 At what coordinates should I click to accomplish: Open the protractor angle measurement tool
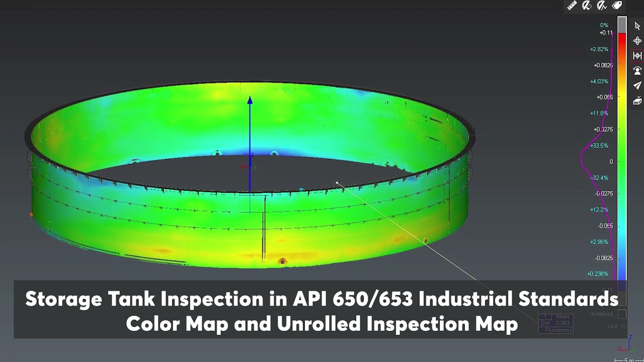[587, 6]
